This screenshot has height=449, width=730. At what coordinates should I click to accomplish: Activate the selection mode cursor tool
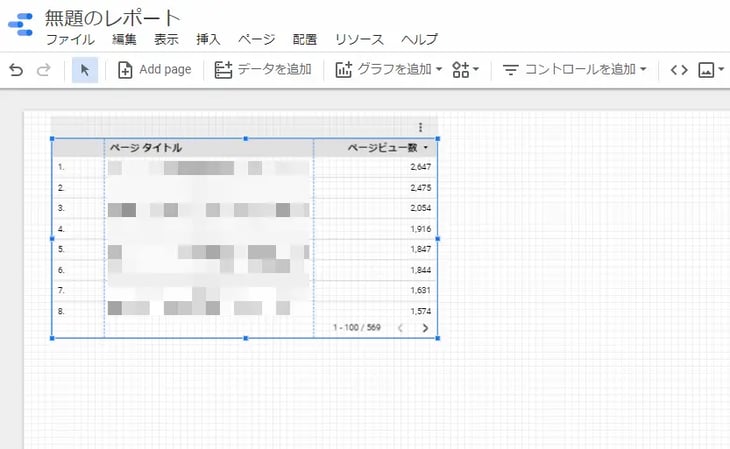[x=85, y=70]
